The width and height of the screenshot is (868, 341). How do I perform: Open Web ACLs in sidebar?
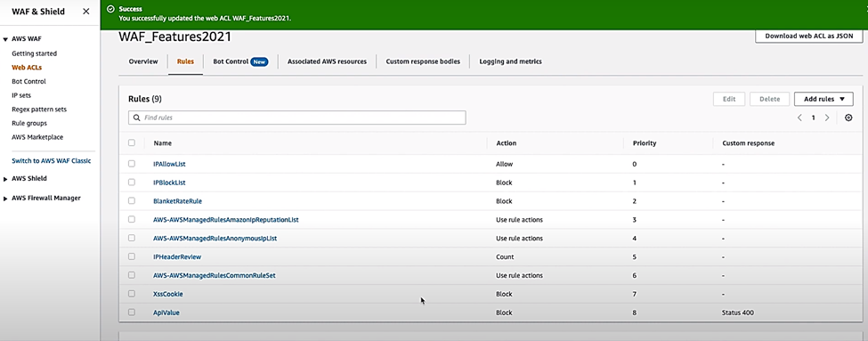(x=27, y=68)
